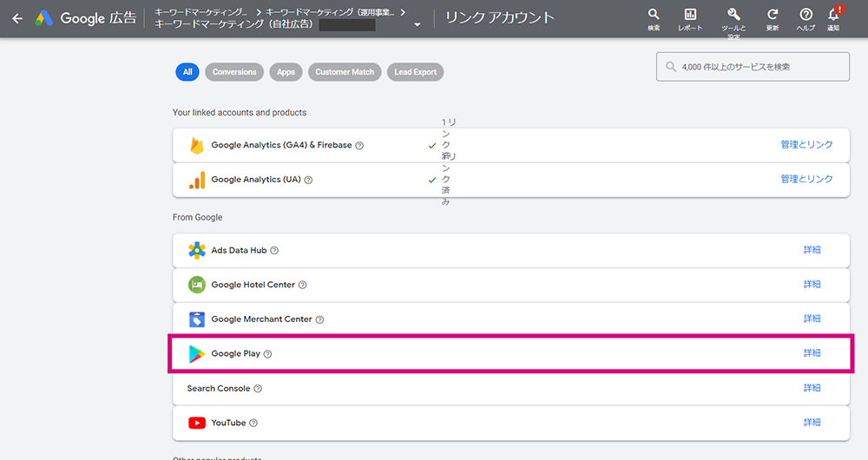The image size is (868, 460).
Task: Click the Ads Data Hub icon
Action: (x=196, y=250)
